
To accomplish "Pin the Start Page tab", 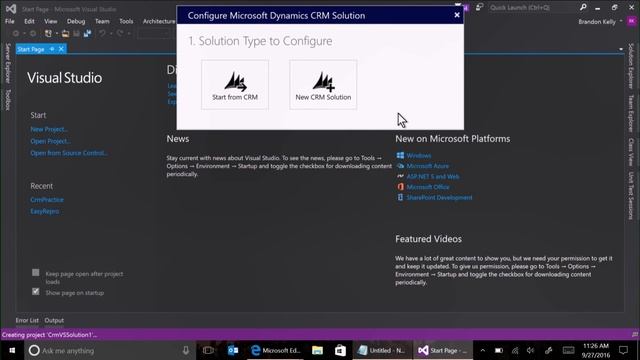I will 52,49.
